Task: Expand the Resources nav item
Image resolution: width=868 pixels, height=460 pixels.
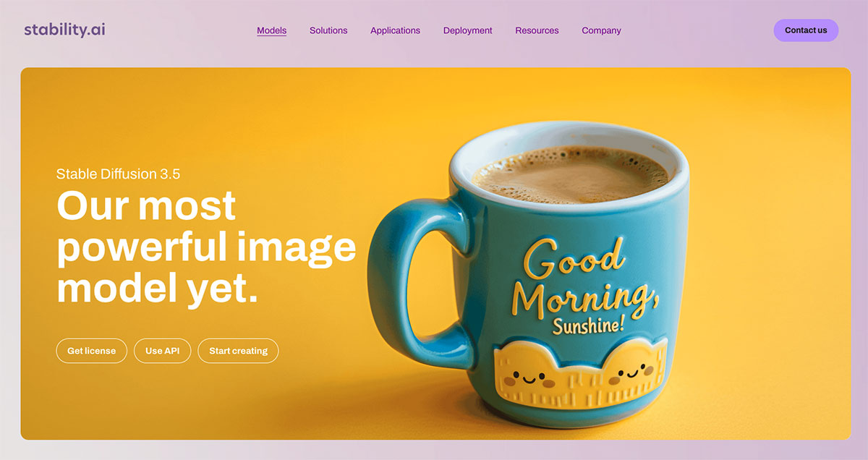Action: pos(537,30)
